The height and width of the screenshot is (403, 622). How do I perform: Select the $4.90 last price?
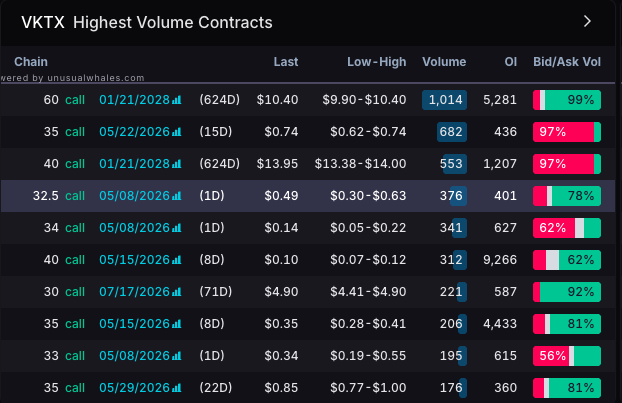(x=281, y=292)
